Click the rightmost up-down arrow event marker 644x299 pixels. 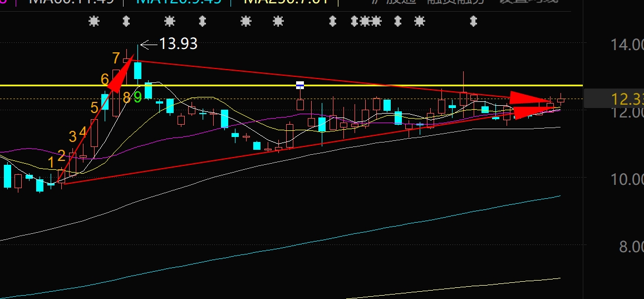[474, 21]
